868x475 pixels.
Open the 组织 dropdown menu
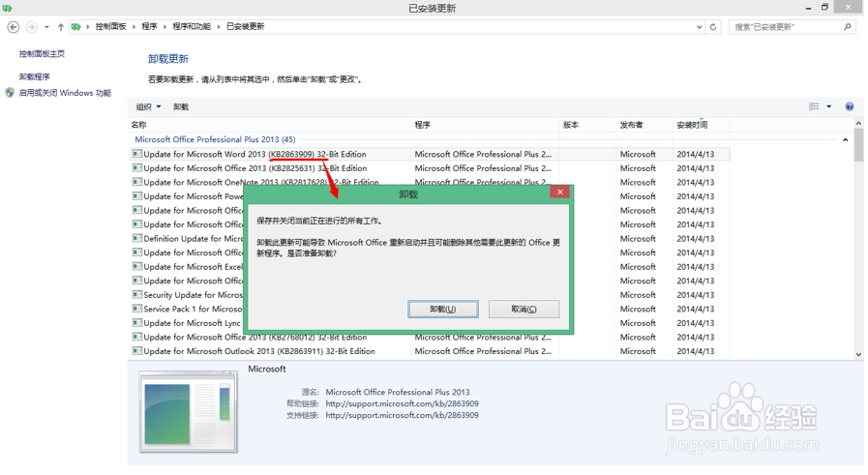tap(148, 106)
